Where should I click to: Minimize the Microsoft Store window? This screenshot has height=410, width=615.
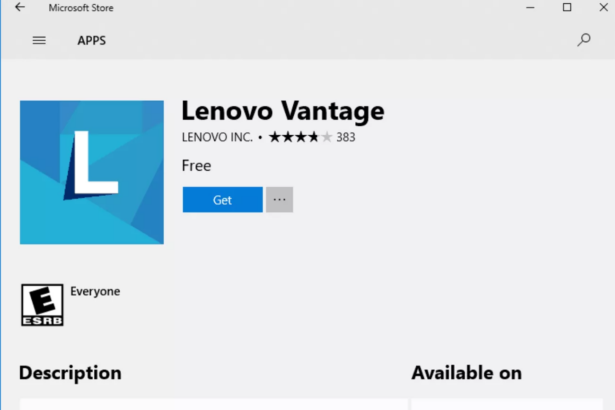[x=530, y=7]
